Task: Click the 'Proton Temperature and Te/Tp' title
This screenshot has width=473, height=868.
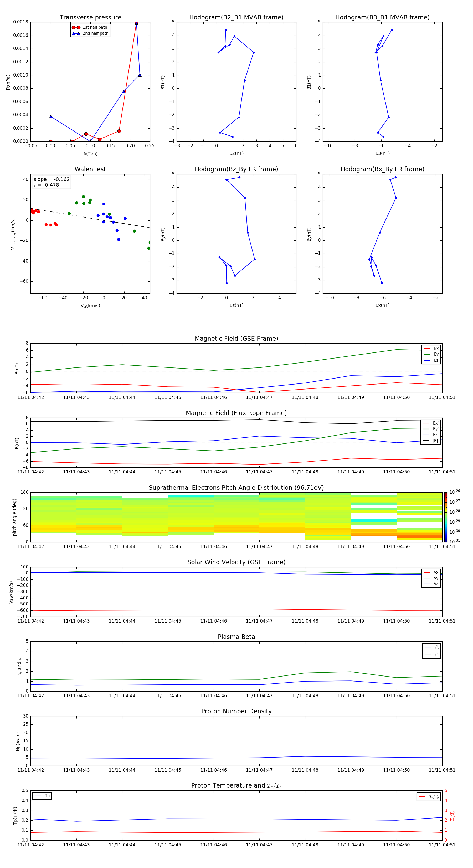Action: pyautogui.click(x=236, y=786)
